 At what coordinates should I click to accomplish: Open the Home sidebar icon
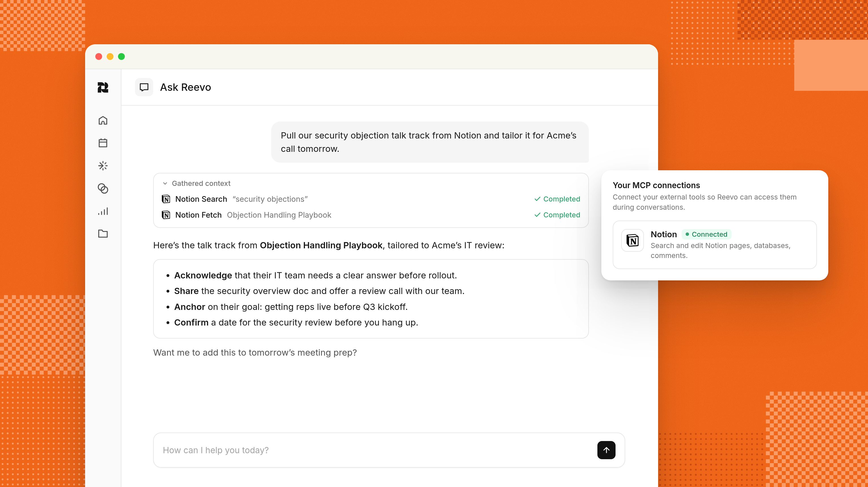point(103,120)
